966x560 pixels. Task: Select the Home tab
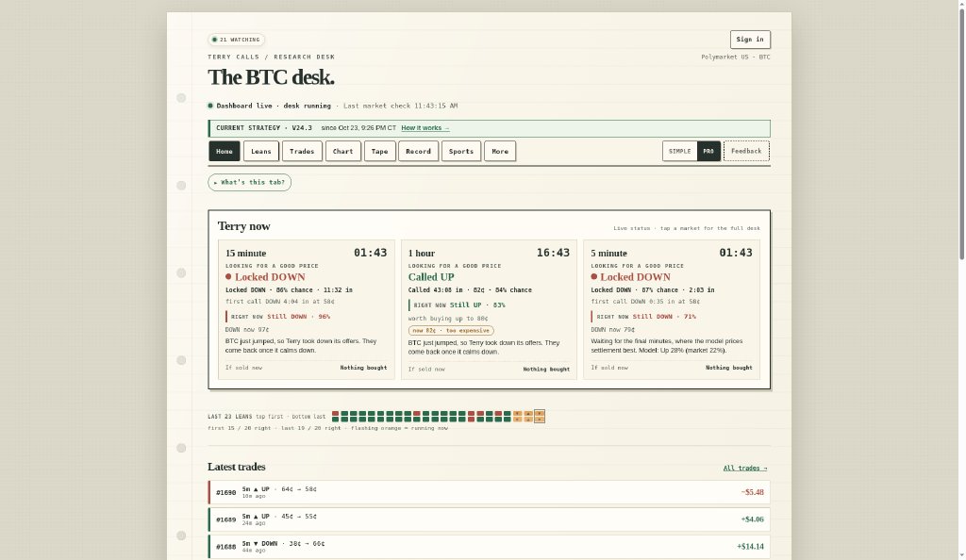point(225,152)
